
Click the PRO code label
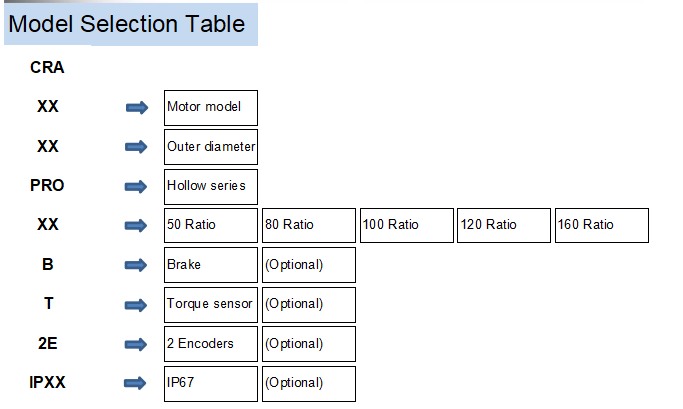coord(47,186)
